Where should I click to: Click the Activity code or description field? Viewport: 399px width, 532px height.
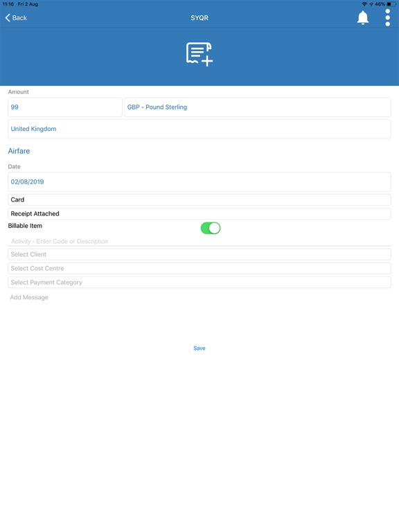199,241
